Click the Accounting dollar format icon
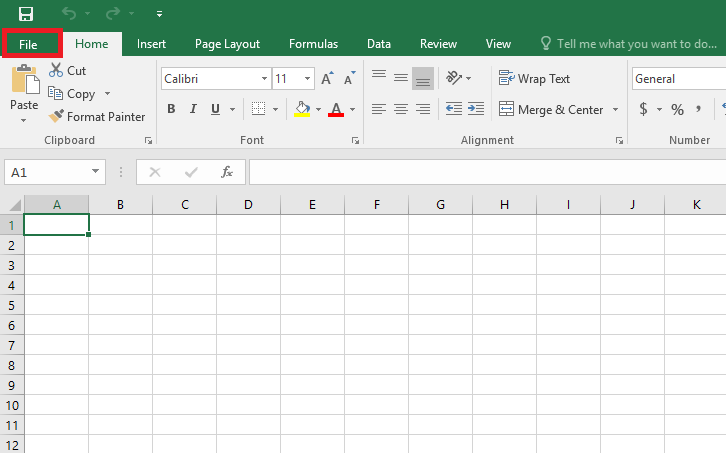This screenshot has width=726, height=453. click(x=643, y=109)
